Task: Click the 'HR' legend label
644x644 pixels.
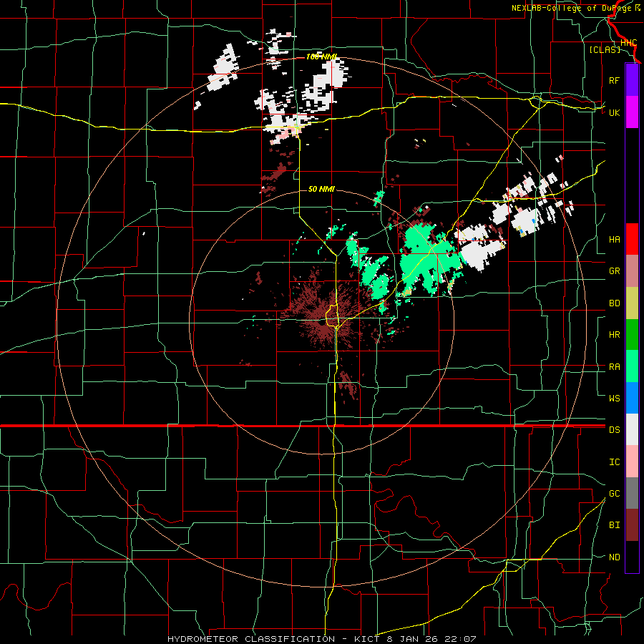Action: coord(614,335)
